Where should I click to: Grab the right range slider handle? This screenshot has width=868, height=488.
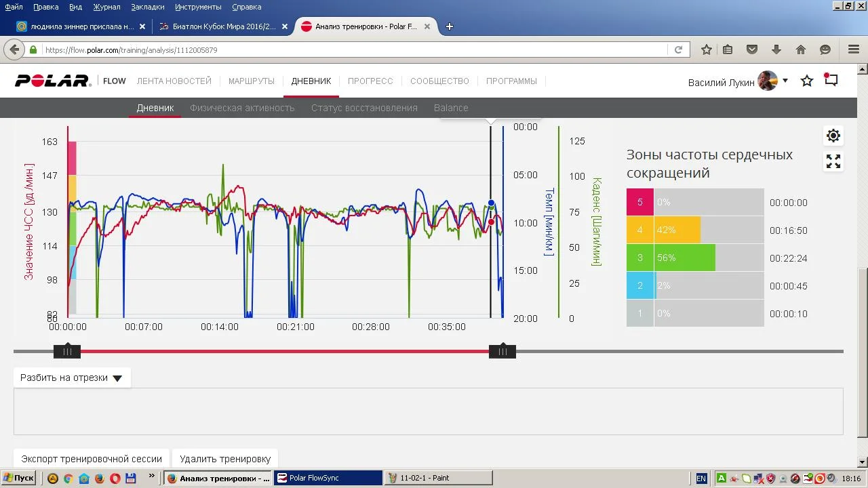[x=502, y=351]
